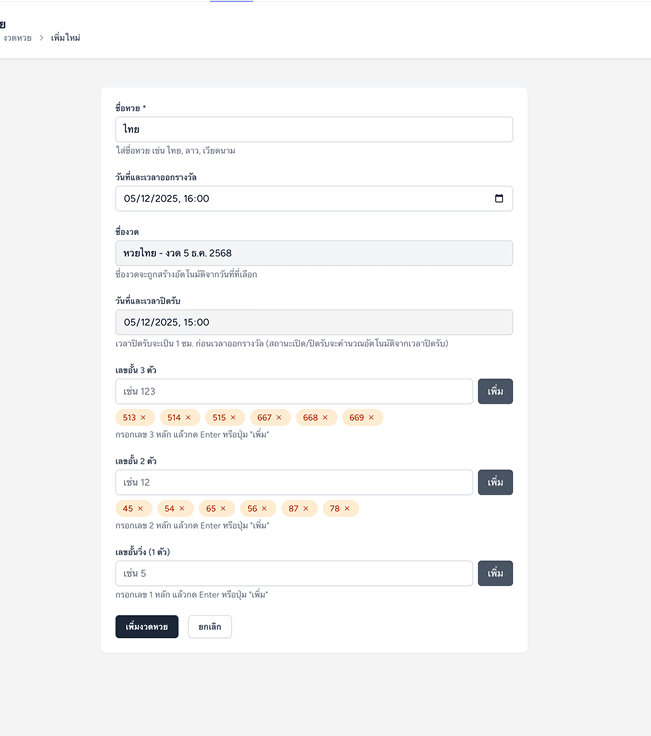Open the calendar picker icon in draw date field
The image size is (651, 736).
(x=499, y=198)
